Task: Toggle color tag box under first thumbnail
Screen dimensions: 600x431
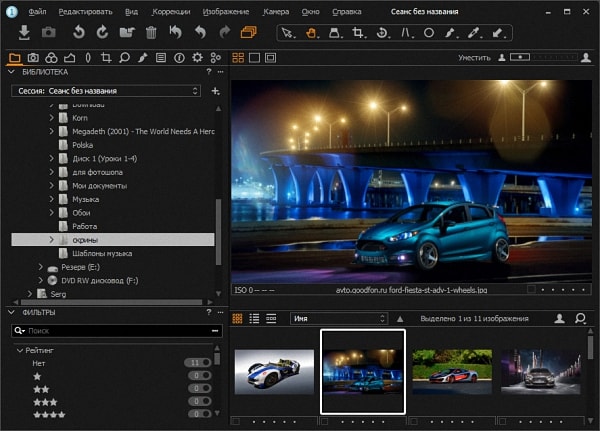Action: pyautogui.click(x=236, y=421)
